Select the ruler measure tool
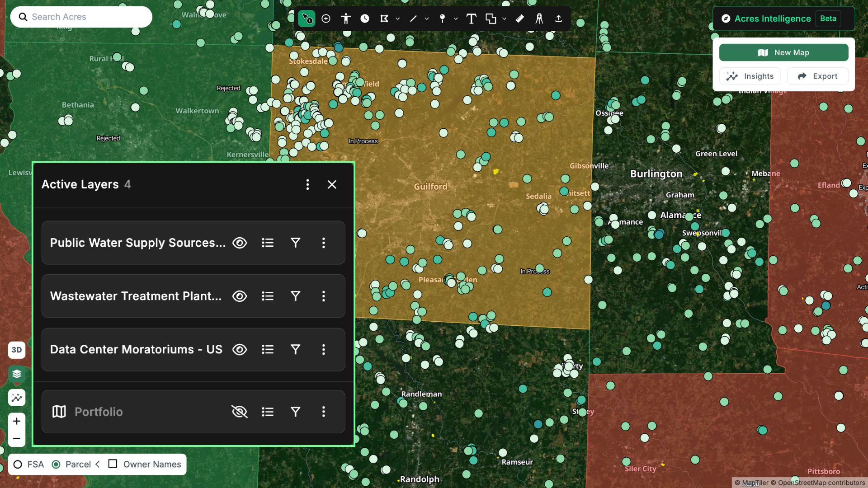This screenshot has width=868, height=488. click(x=520, y=19)
